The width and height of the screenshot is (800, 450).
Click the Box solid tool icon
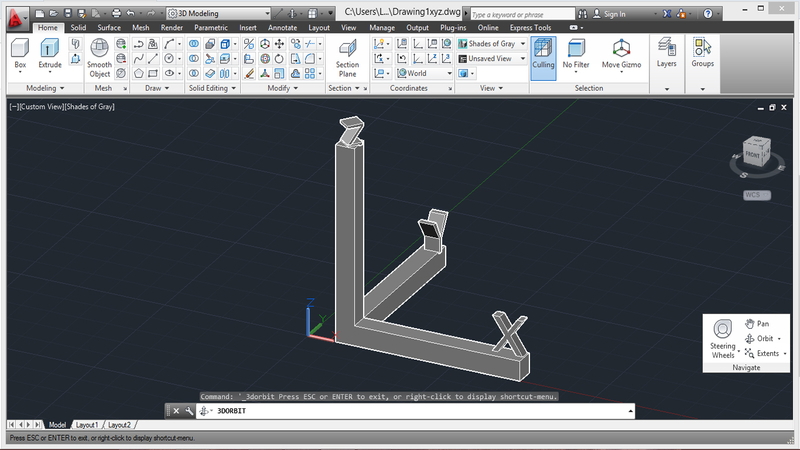click(20, 48)
